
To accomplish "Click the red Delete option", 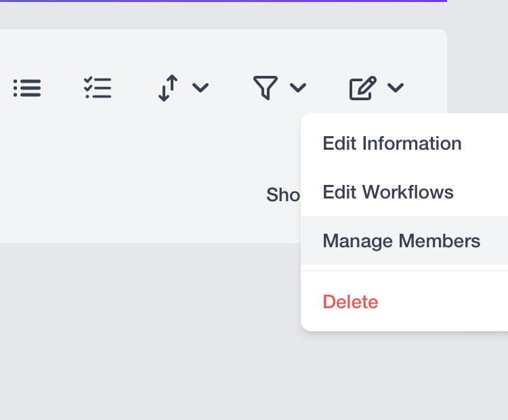I will click(x=350, y=302).
